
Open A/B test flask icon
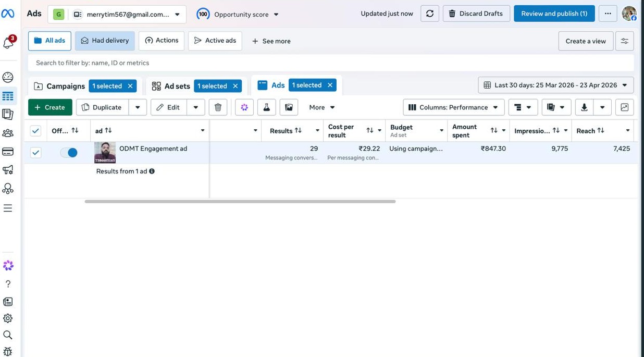(x=266, y=107)
